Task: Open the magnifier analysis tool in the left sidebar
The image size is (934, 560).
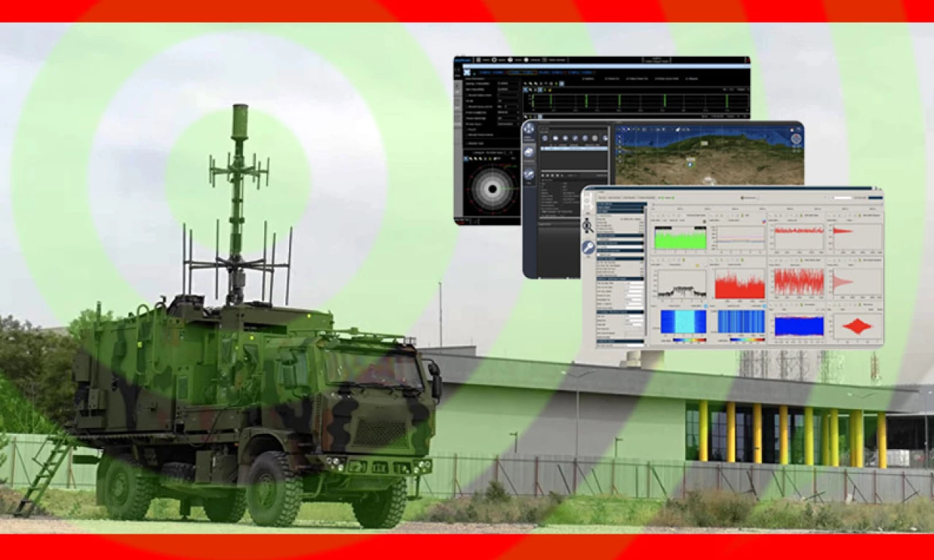Action: point(588,225)
